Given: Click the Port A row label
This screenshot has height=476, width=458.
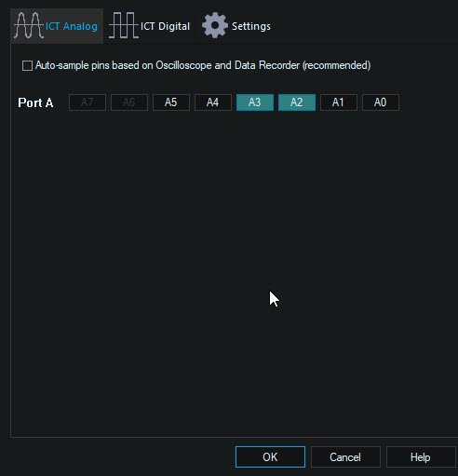Looking at the screenshot, I should pyautogui.click(x=35, y=102).
